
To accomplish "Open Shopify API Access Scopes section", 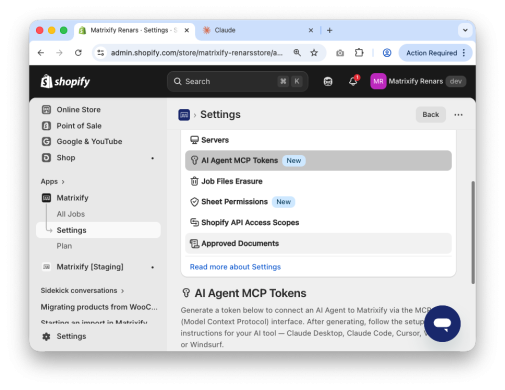I will click(x=318, y=222).
